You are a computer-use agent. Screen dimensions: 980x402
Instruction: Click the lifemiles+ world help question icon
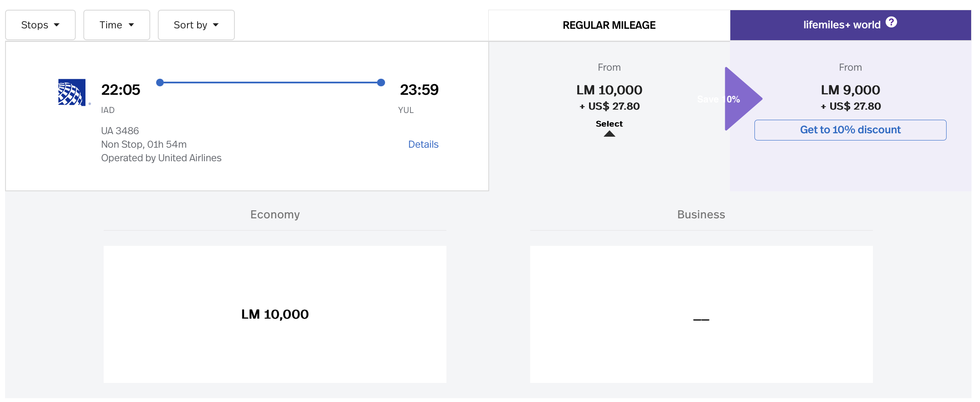[891, 22]
